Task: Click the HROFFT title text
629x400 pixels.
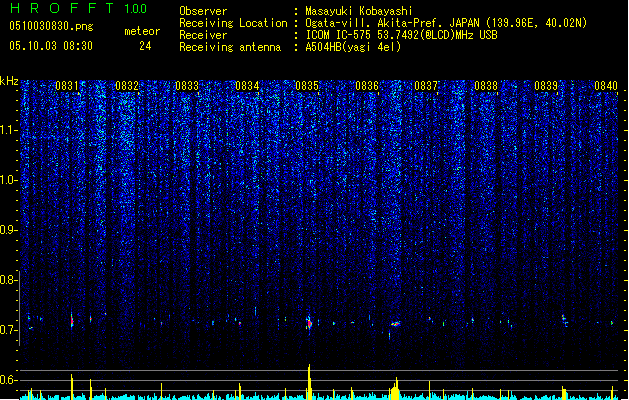Action: click(61, 8)
